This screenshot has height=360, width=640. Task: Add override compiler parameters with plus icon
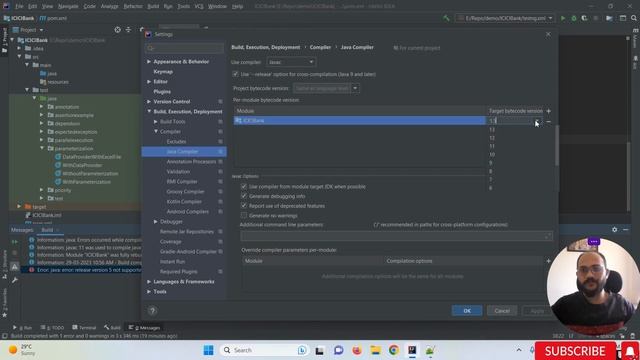pos(548,261)
